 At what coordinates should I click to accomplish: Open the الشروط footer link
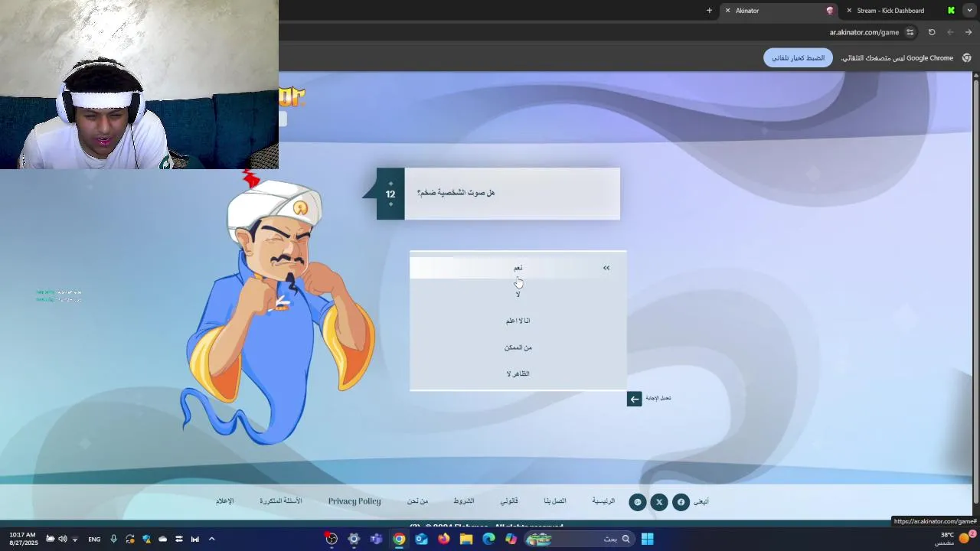pos(464,501)
